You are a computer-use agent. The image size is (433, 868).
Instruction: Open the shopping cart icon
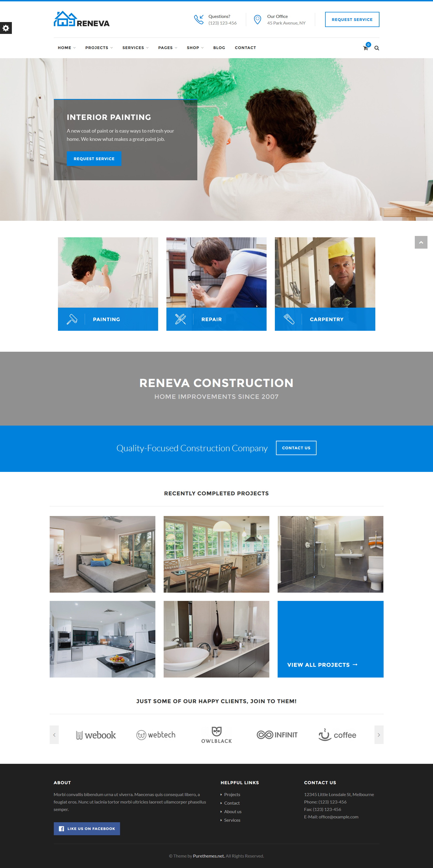pyautogui.click(x=366, y=48)
